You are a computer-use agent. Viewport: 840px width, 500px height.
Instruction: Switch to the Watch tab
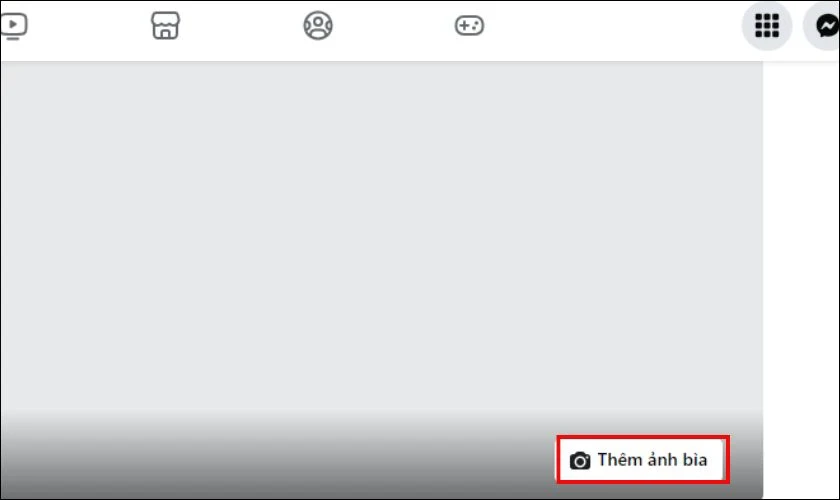[x=14, y=26]
